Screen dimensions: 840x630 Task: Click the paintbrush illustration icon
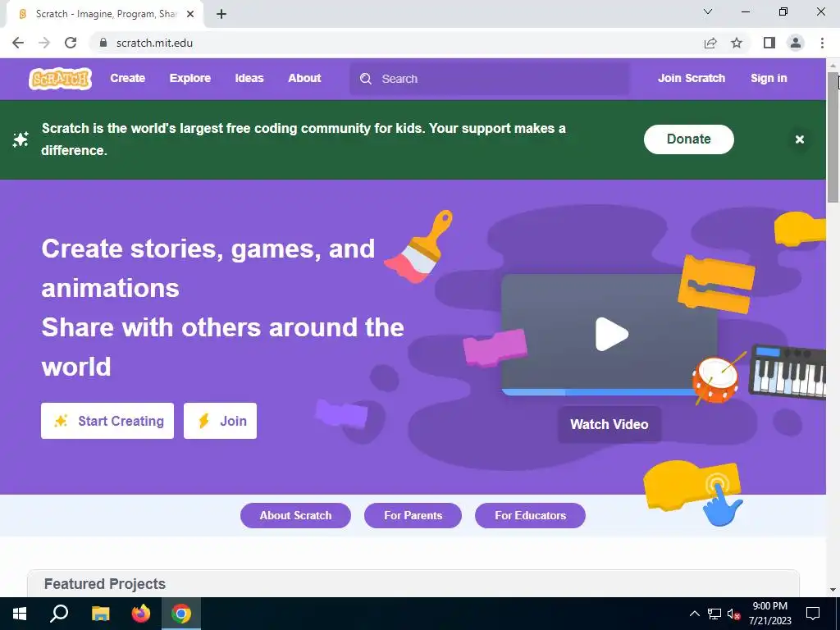(x=418, y=246)
